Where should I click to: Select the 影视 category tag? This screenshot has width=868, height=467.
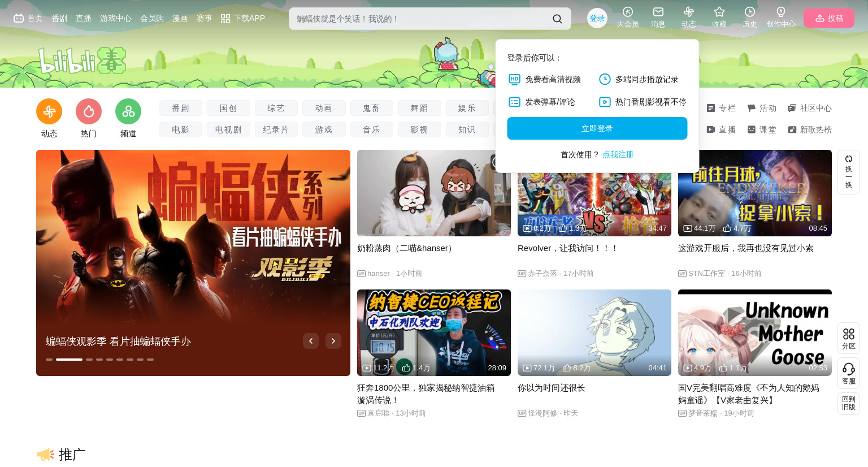click(419, 129)
